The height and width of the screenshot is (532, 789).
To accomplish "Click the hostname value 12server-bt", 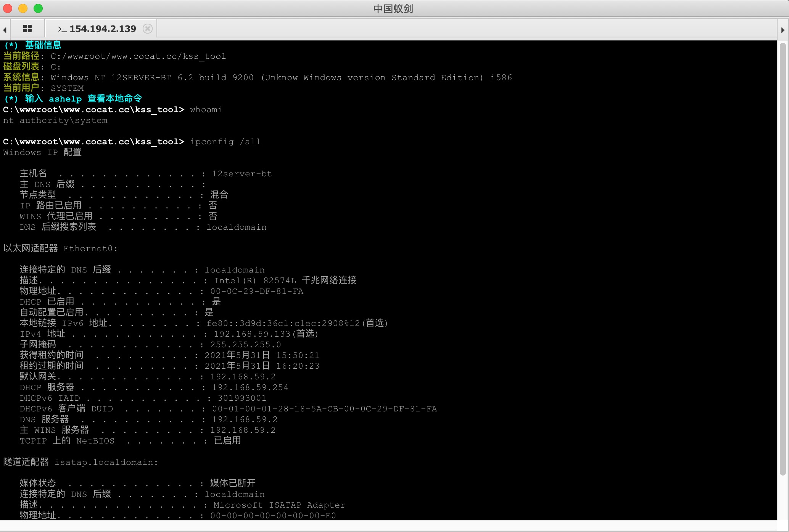I will (x=242, y=174).
